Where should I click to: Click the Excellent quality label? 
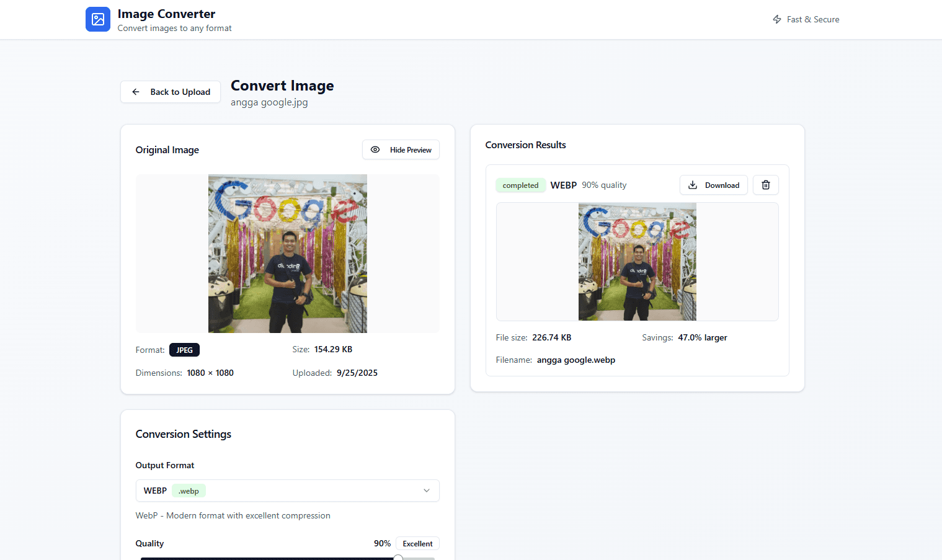[417, 544]
